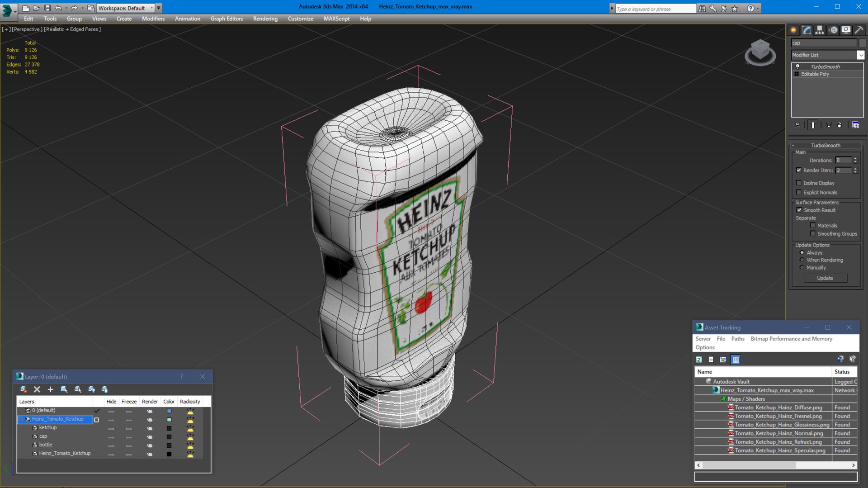This screenshot has height=488, width=868.
Task: Click Delete layer X icon
Action: click(x=37, y=389)
